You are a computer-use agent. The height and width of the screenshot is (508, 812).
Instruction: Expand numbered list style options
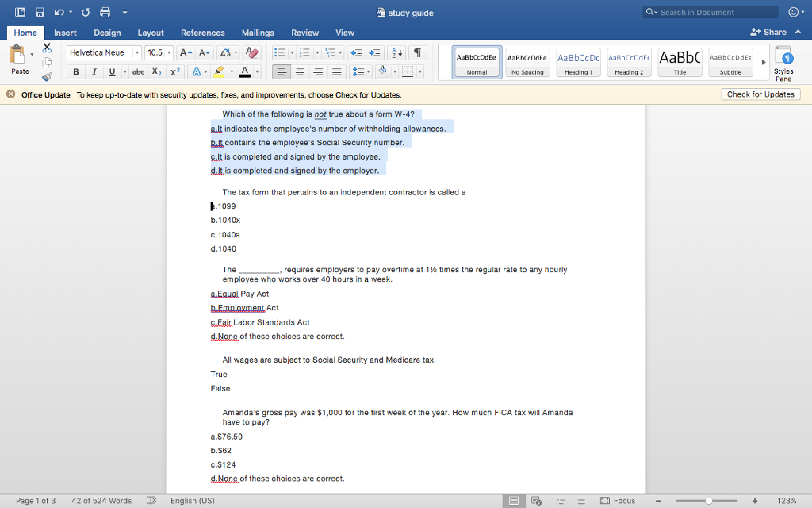tap(317, 52)
